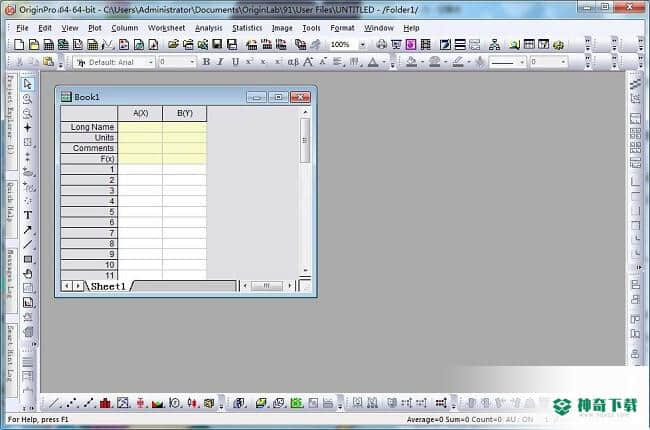Plot a Line+Symbol graph
Screen dimensions: 650x430
pos(88,403)
